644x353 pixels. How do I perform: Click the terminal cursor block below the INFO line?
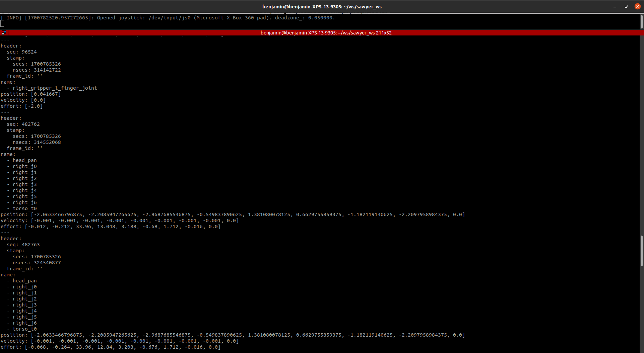click(2, 23)
